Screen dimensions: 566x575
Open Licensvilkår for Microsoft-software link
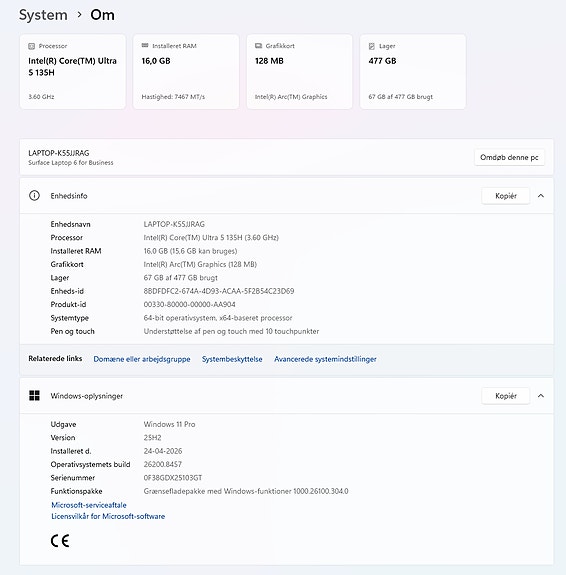click(x=108, y=516)
